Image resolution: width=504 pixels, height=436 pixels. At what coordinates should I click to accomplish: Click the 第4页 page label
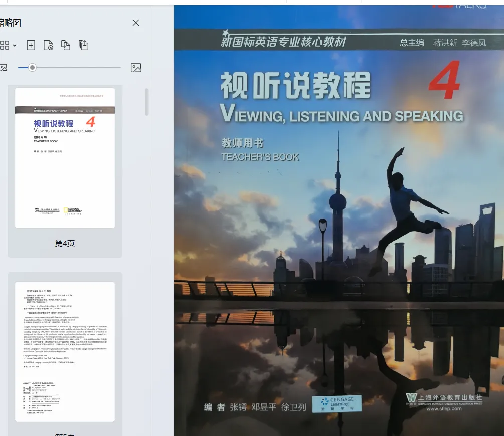click(x=65, y=243)
